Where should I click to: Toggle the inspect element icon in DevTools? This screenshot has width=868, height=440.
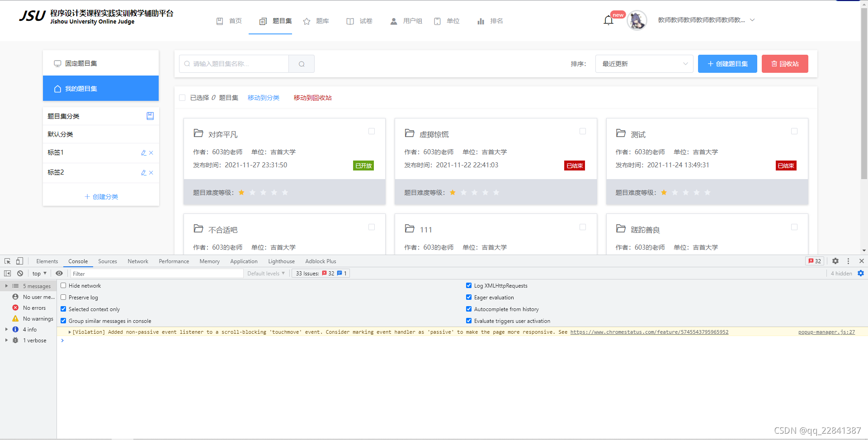7,261
